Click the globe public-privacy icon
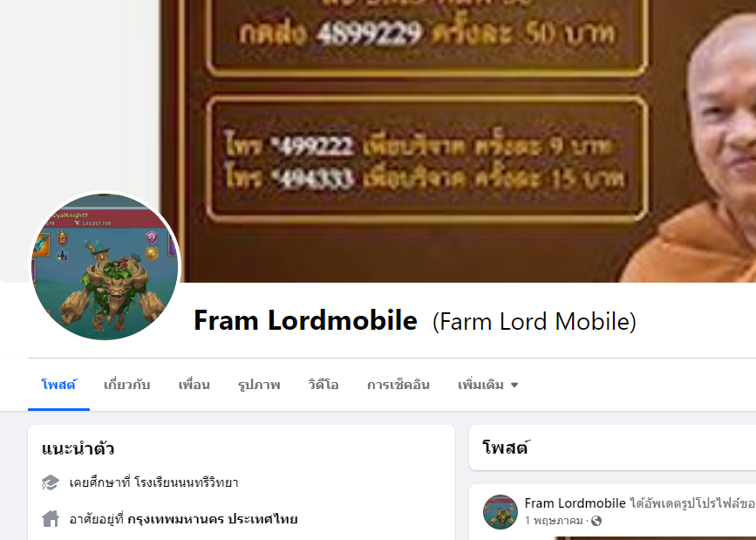 596,521
